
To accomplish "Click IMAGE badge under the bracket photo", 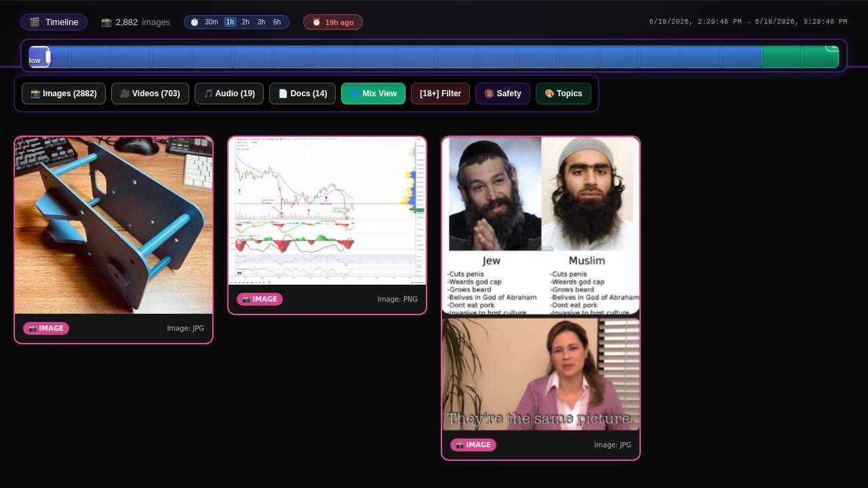I will pyautogui.click(x=46, y=328).
